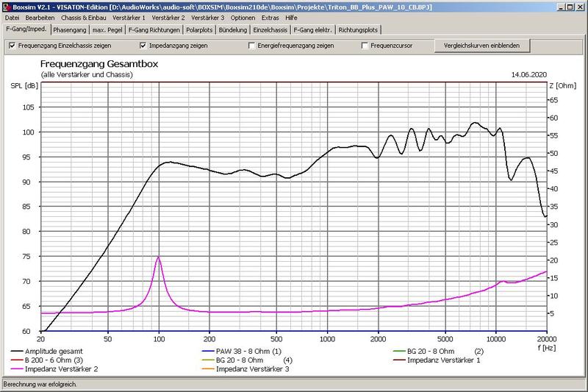Toggle the Impedanzgang zeigen checkbox
This screenshot has height=392, width=588.
pos(143,46)
